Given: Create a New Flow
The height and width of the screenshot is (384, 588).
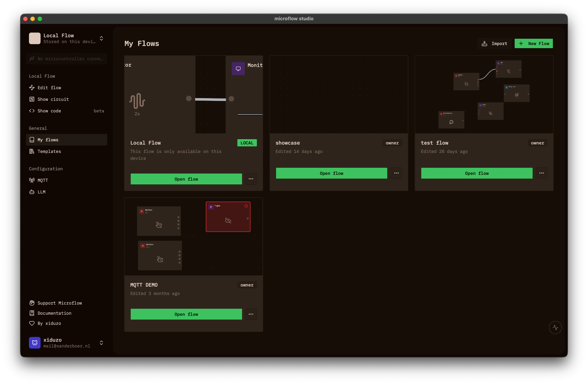Looking at the screenshot, I should 534,43.
